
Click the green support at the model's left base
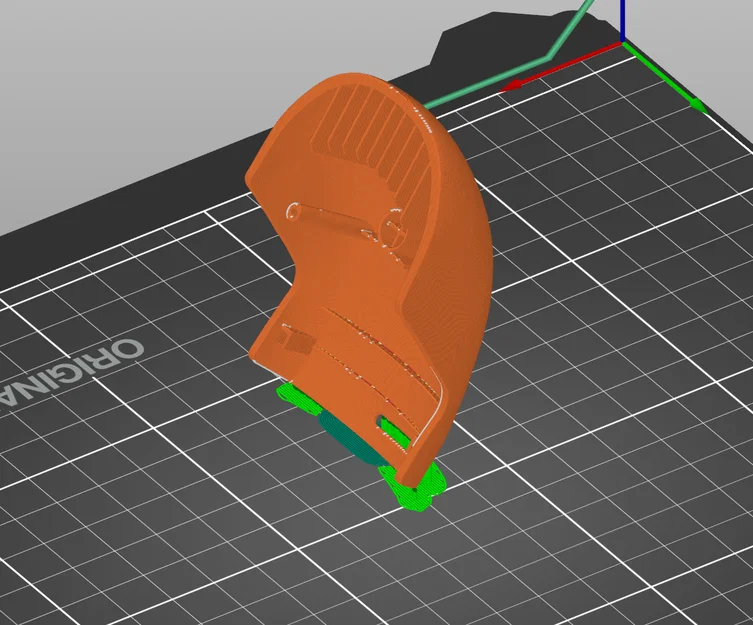(299, 400)
